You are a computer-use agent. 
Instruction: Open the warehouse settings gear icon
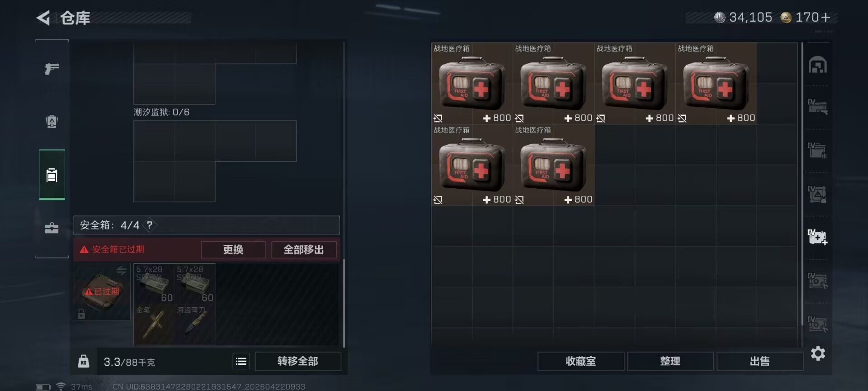click(x=818, y=353)
